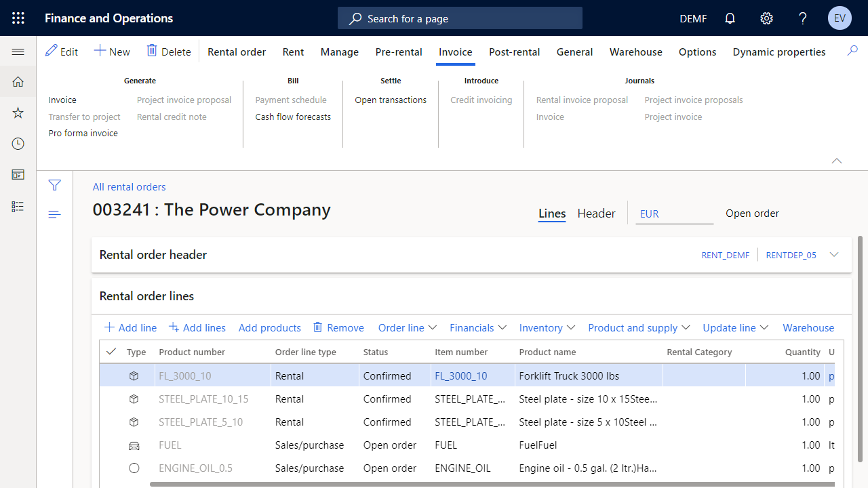Viewport: 868px width, 488px height.
Task: Switch to the Rent ribbon tab
Action: tap(294, 52)
